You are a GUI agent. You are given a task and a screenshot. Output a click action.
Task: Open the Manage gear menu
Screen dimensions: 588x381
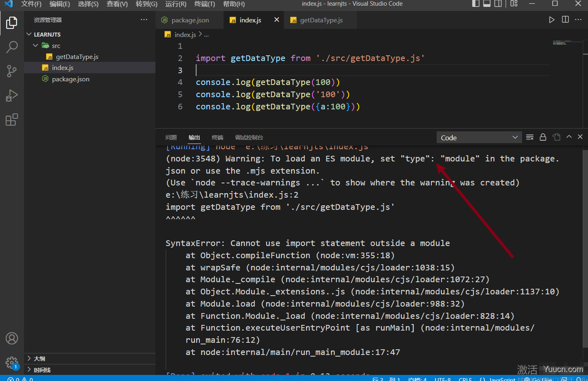pyautogui.click(x=12, y=363)
